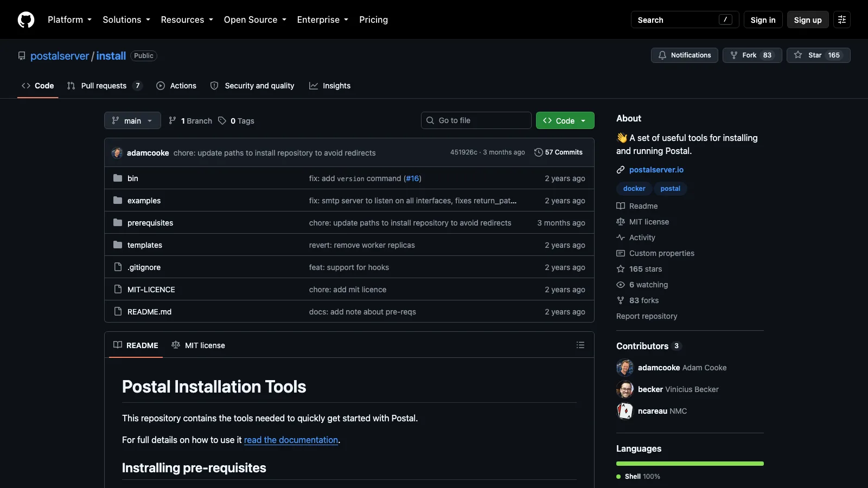This screenshot has width=868, height=488.
Task: Click the Go to file search field
Action: (x=476, y=120)
